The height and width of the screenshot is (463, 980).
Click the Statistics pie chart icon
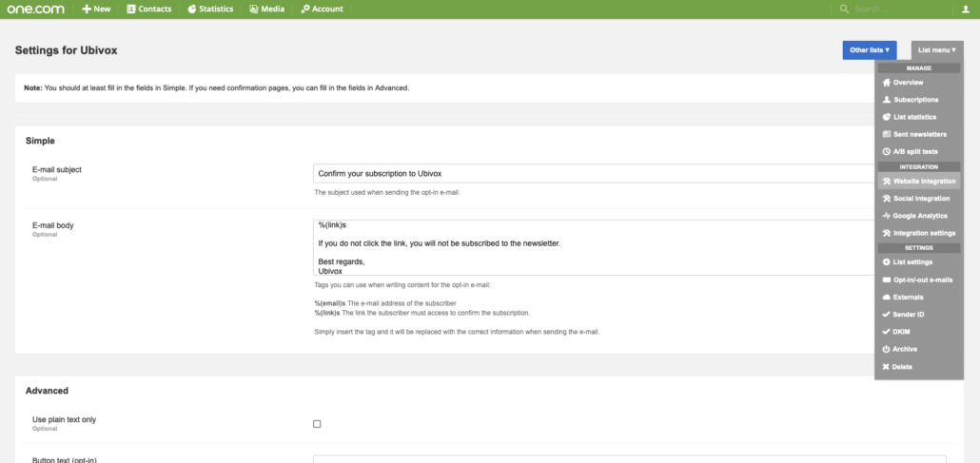point(191,9)
